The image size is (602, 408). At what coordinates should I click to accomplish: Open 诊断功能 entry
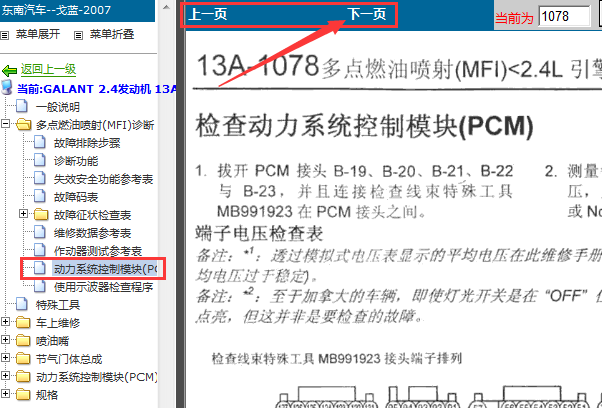(76, 161)
